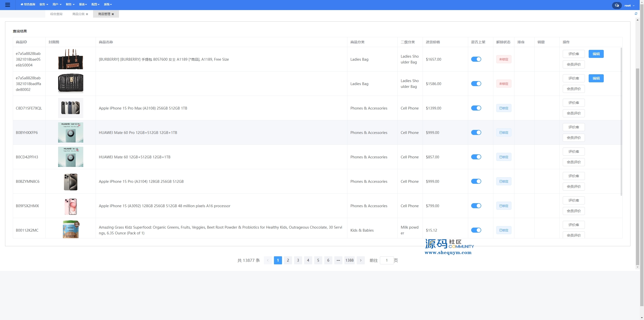Image resolution: width=644 pixels, height=320 pixels.
Task: Open the 配置 dropdown menu
Action: pyautogui.click(x=95, y=5)
